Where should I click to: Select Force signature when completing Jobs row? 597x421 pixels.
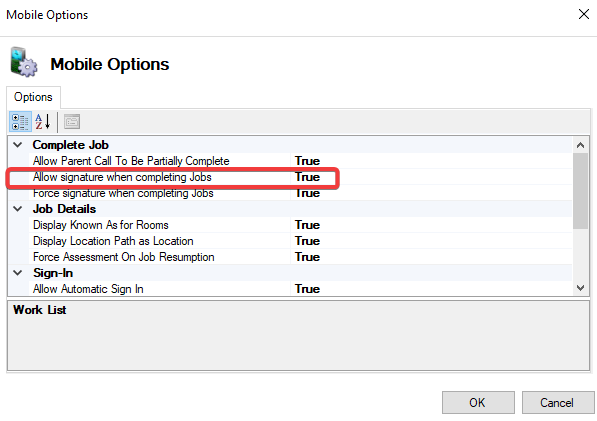point(290,193)
